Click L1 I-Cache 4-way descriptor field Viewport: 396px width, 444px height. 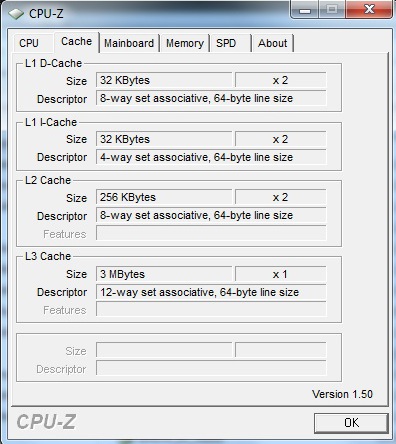211,157
